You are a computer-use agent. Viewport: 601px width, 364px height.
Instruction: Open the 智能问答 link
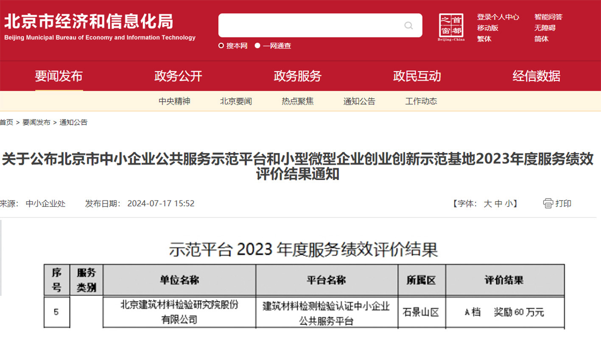coord(548,17)
